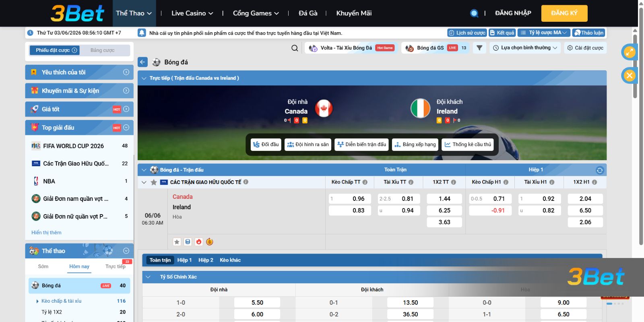Click the clock icon next to the date
644x322 pixels.
pos(30,33)
